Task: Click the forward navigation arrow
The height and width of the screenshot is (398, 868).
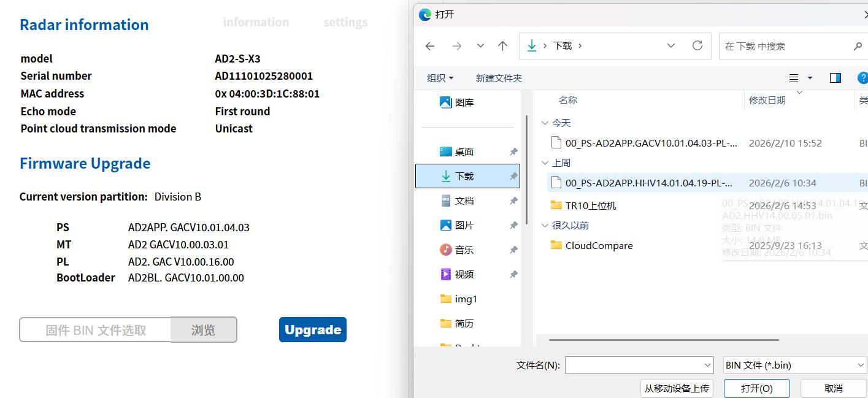Action: click(456, 46)
